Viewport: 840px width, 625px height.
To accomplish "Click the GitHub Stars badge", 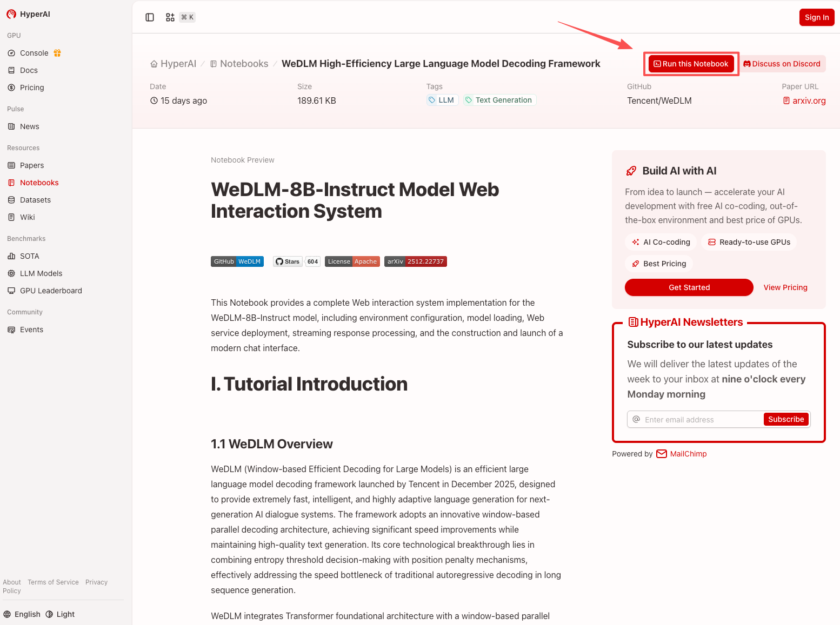I will [296, 261].
